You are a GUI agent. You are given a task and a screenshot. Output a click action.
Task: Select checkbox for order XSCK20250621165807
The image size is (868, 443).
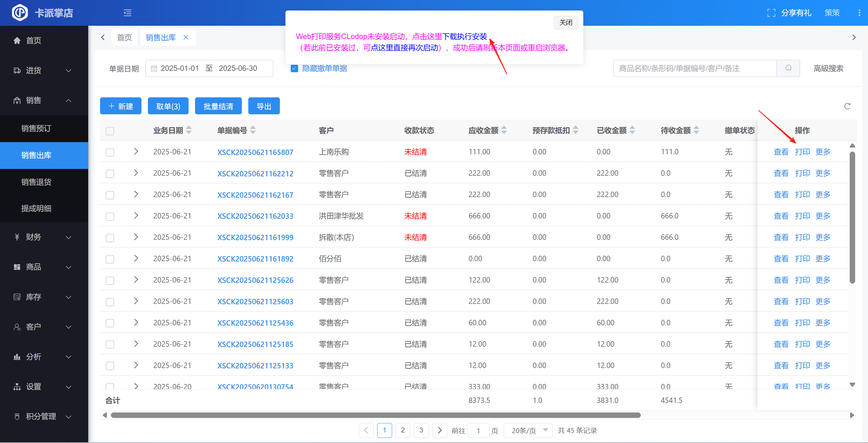pyautogui.click(x=110, y=152)
